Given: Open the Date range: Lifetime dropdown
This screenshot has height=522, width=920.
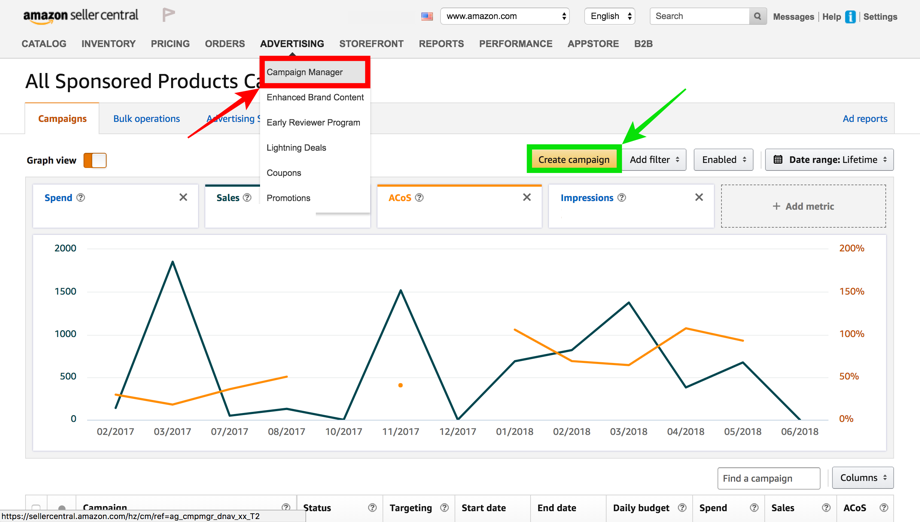Looking at the screenshot, I should click(829, 160).
